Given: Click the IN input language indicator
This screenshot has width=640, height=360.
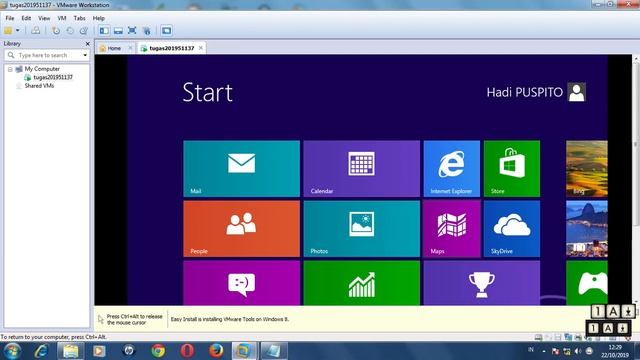Looking at the screenshot, I should click(531, 350).
